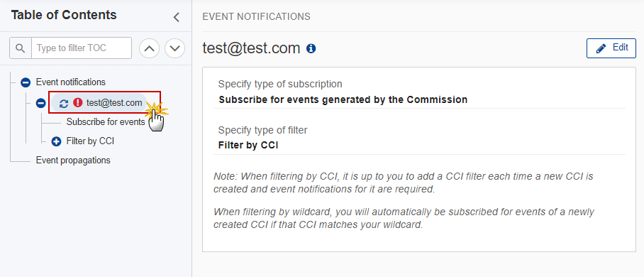Click the Edit button
Viewport: 644px width, 277px height.
click(x=611, y=48)
